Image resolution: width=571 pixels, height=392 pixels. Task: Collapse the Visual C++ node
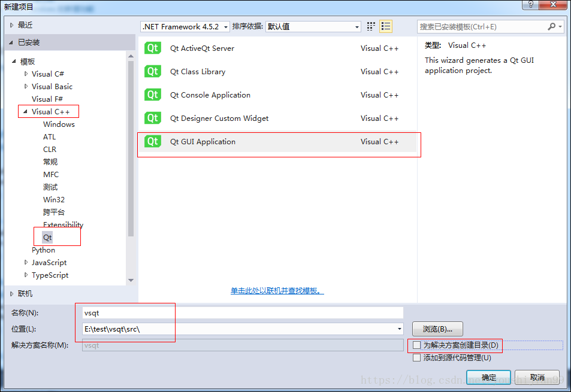pos(26,112)
